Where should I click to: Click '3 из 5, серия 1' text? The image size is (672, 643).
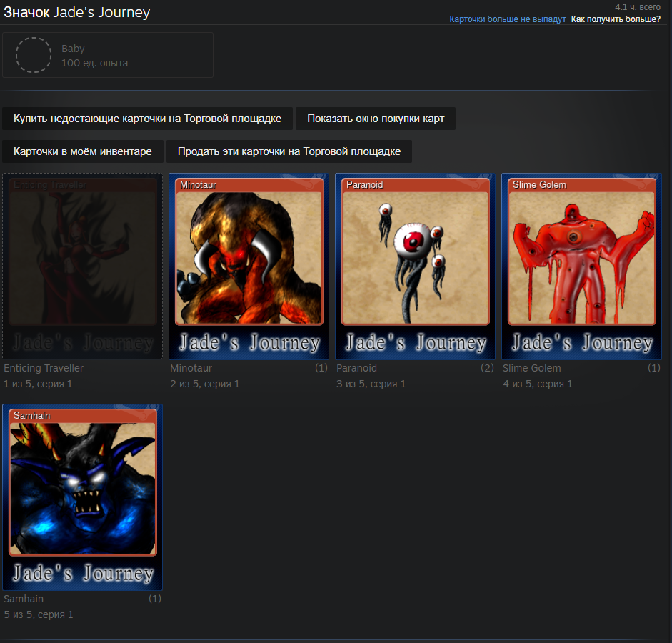pyautogui.click(x=371, y=384)
